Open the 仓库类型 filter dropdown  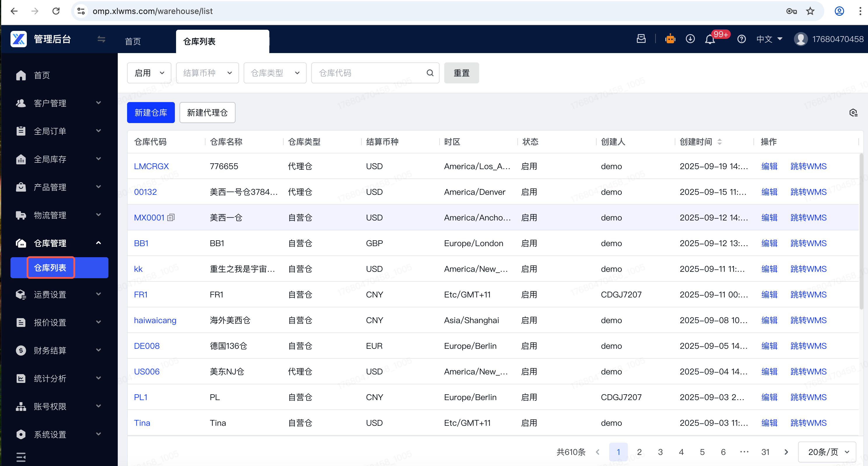click(x=275, y=73)
